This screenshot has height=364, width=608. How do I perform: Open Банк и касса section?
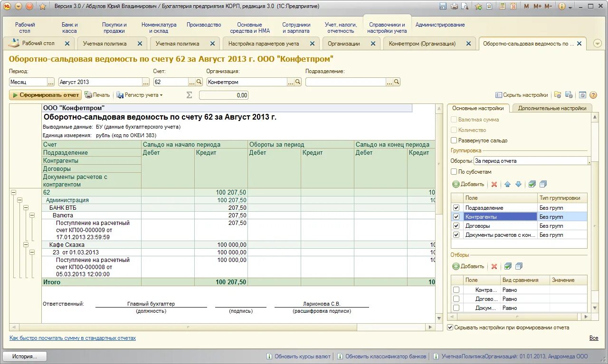pos(69,28)
